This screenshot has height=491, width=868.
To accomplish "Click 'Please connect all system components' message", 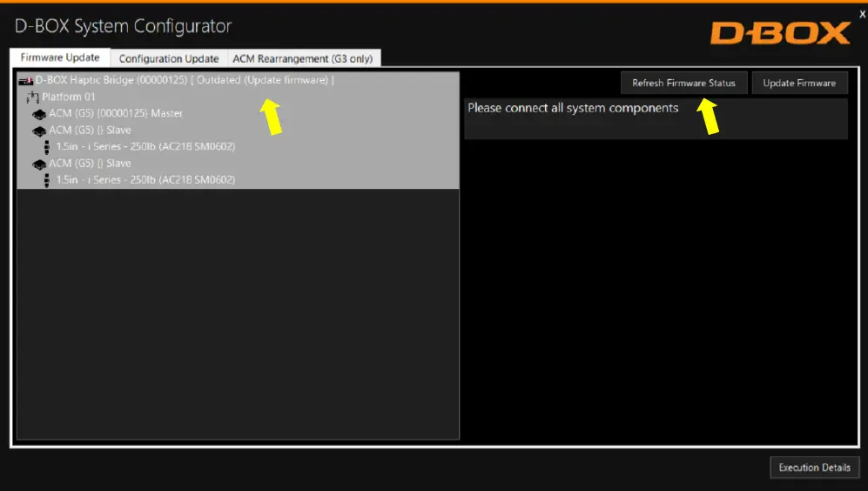I will point(573,108).
